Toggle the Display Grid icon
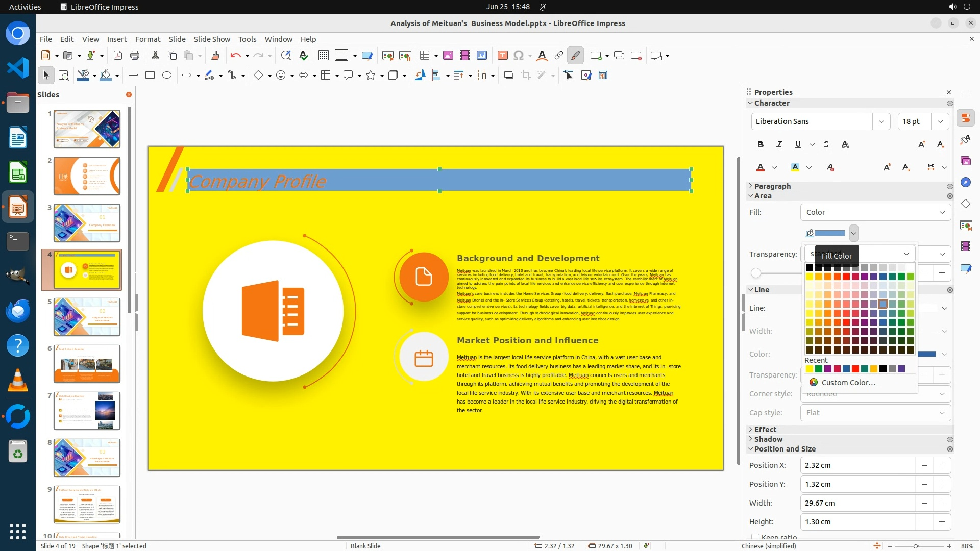The image size is (980, 551). click(323, 56)
